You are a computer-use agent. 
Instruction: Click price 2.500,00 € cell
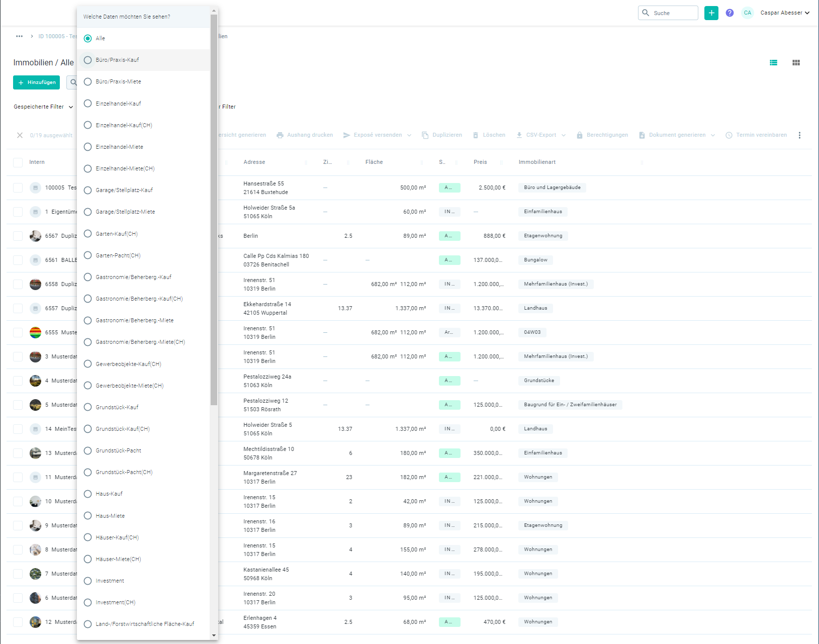(492, 188)
